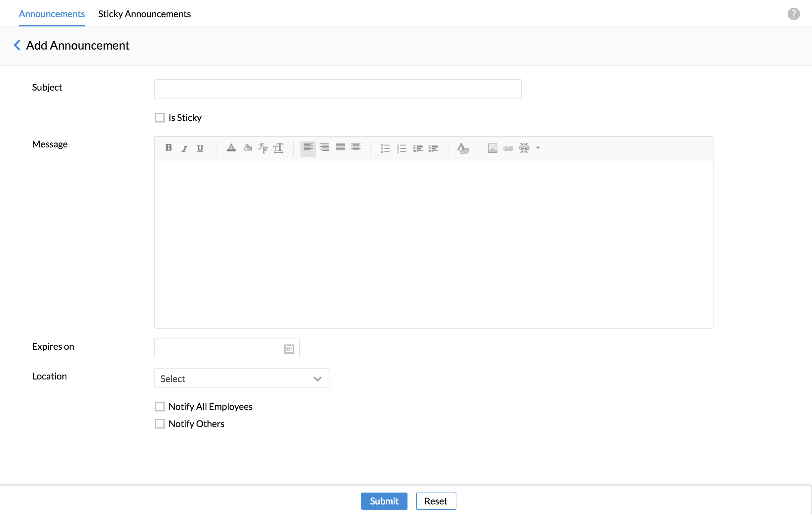Screen dimensions: 812x518
Task: Align message text to the right
Action: [324, 147]
